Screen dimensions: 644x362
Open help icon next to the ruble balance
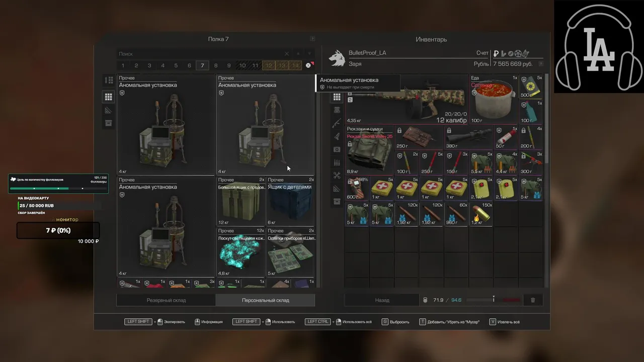[x=541, y=64]
